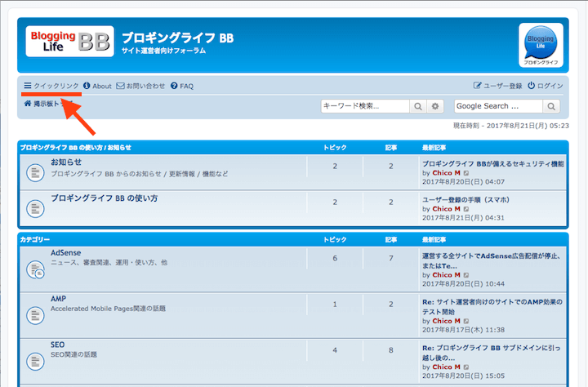
Task: Click the お知らせ forum row icon
Action: coord(35,173)
